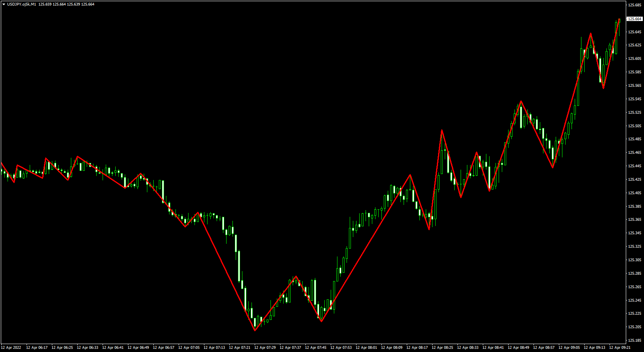
Task: Click the 125.225 price axis label
Action: (x=635, y=314)
